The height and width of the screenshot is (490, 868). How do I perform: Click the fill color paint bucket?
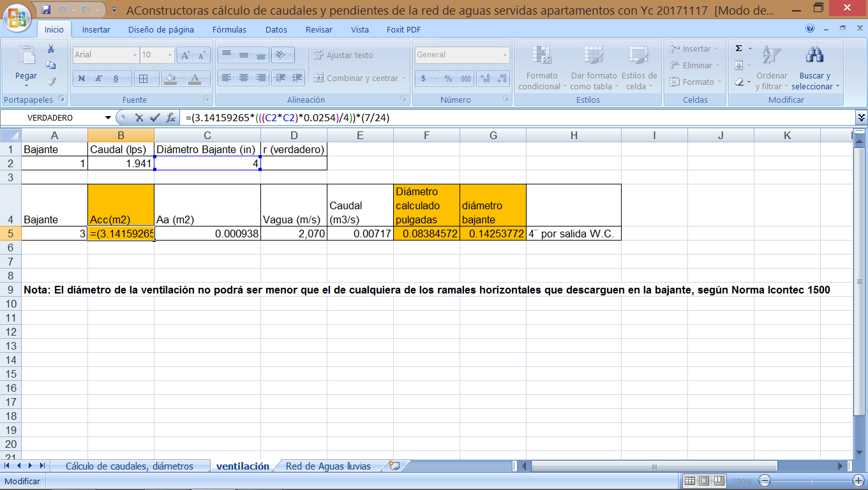coord(170,79)
